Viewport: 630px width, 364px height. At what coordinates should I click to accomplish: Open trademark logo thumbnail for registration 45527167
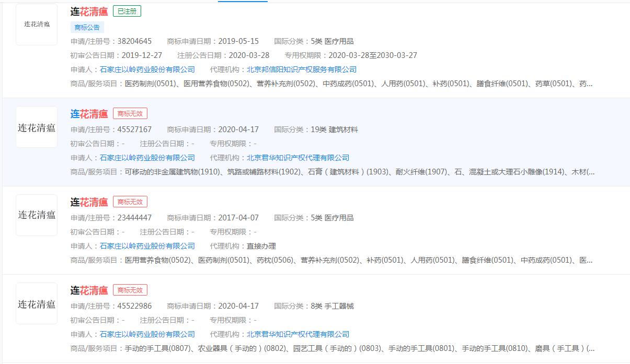coord(37,127)
